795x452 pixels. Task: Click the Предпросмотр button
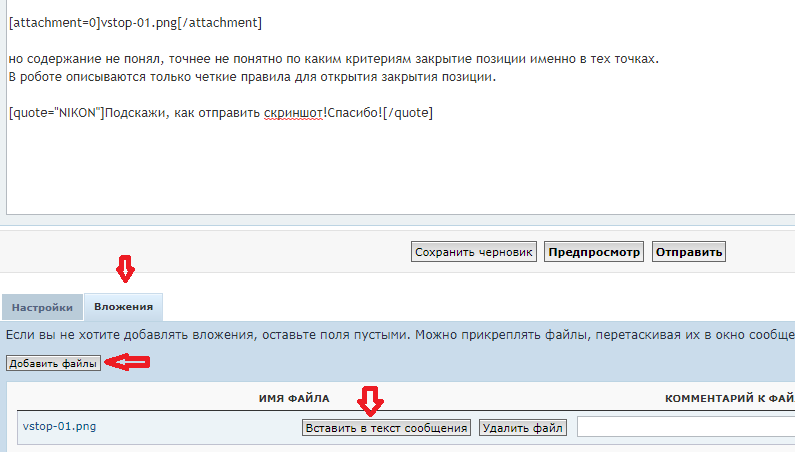[594, 252]
